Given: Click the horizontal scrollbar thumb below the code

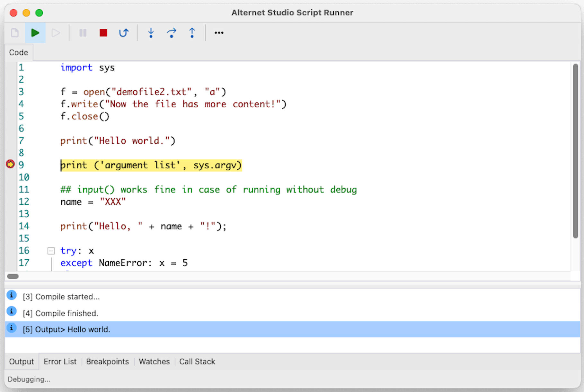Looking at the screenshot, I should (13, 276).
